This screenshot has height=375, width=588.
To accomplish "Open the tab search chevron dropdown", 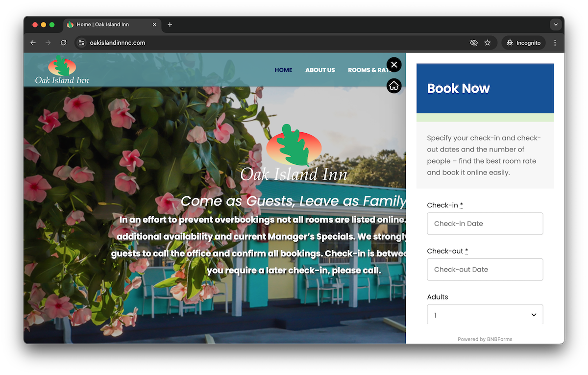I will (555, 25).
